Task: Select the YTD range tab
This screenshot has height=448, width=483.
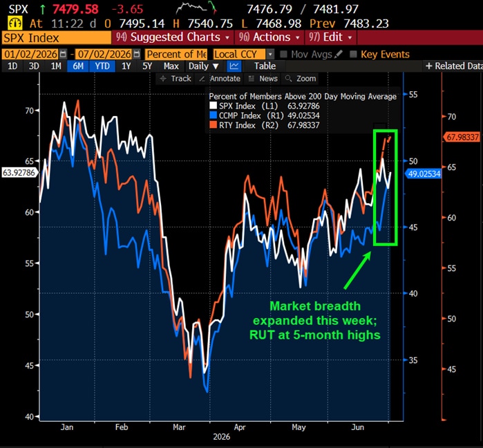Action: pyautogui.click(x=102, y=66)
